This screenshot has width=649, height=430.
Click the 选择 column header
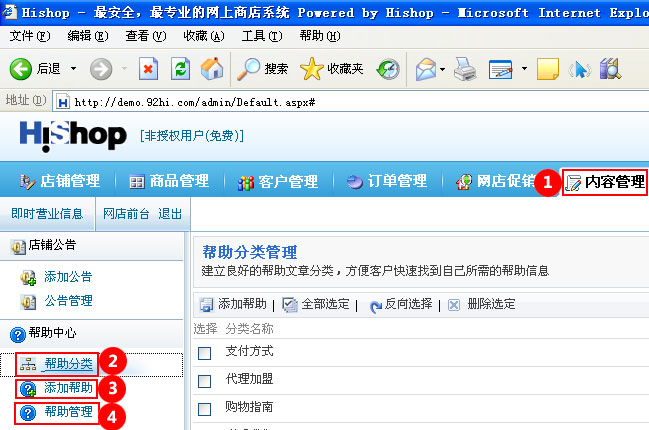pyautogui.click(x=205, y=329)
